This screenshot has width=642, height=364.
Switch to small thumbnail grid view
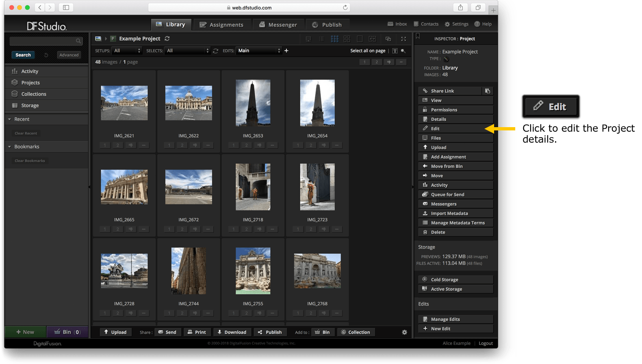tap(335, 39)
